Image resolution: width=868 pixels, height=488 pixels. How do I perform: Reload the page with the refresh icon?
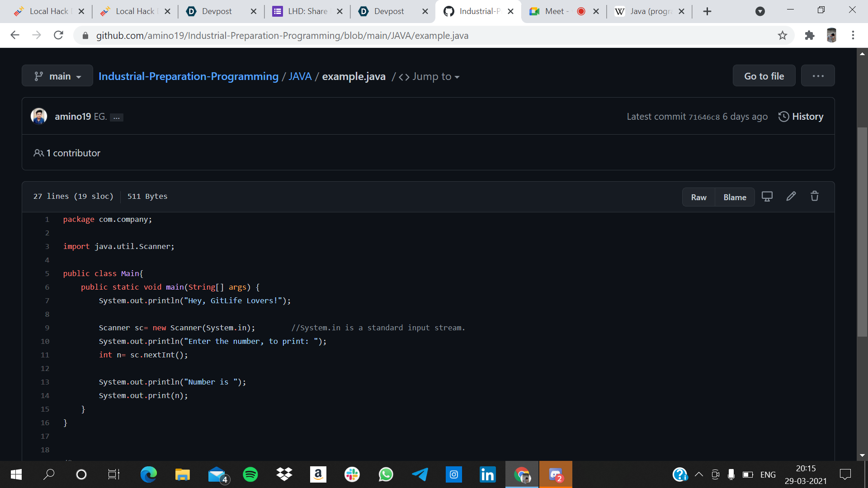pyautogui.click(x=58, y=35)
